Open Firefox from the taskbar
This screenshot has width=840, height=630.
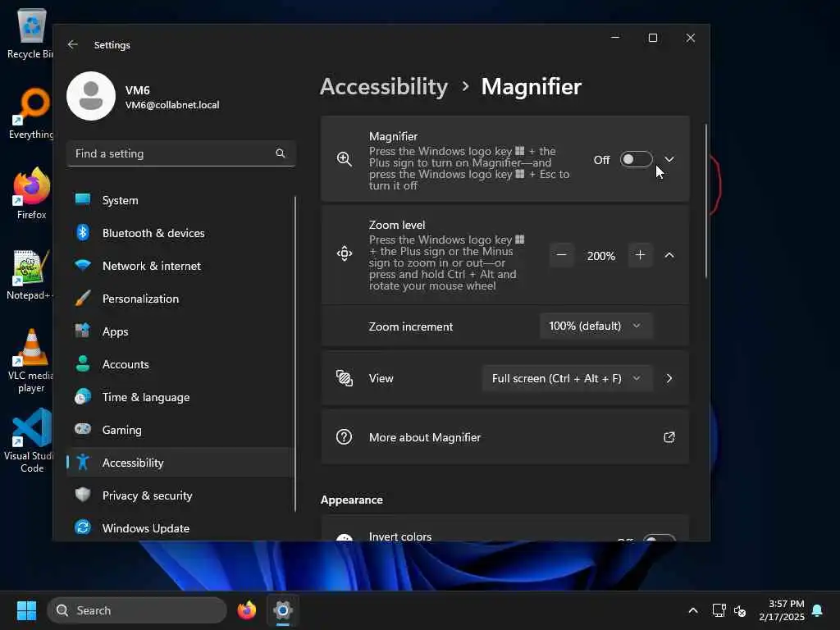[247, 610]
